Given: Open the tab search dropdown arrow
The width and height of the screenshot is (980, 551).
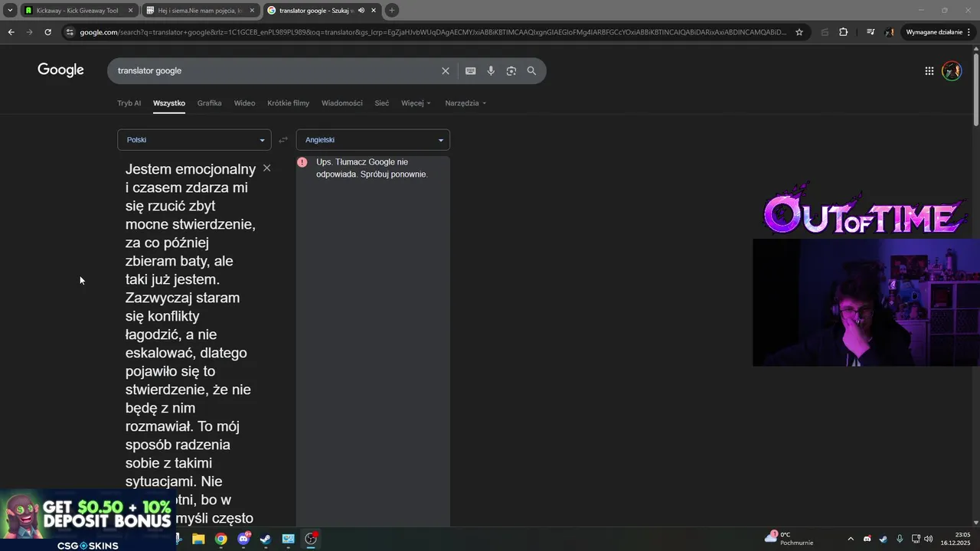Looking at the screenshot, I should click(10, 11).
